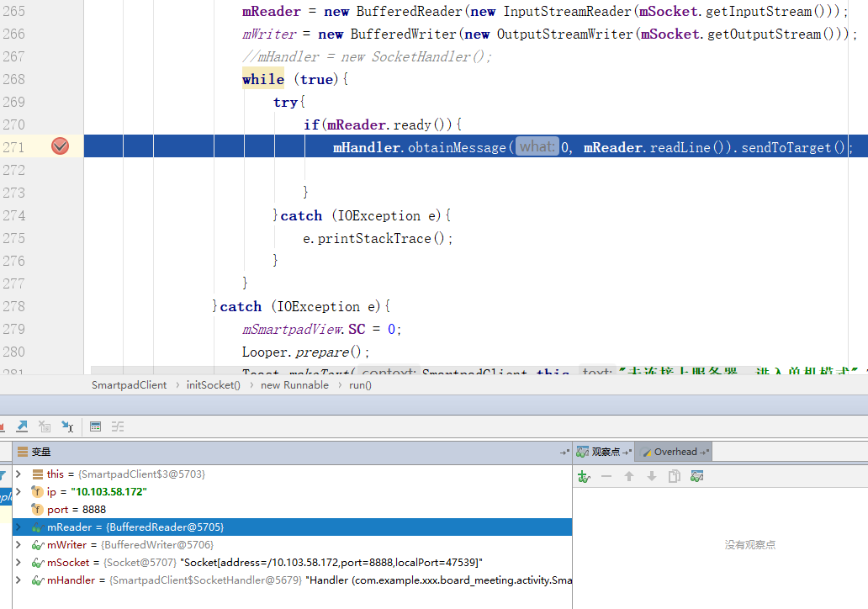Select SmartpadClient in the breadcrumb bar
This screenshot has width=868, height=609.
tap(129, 384)
